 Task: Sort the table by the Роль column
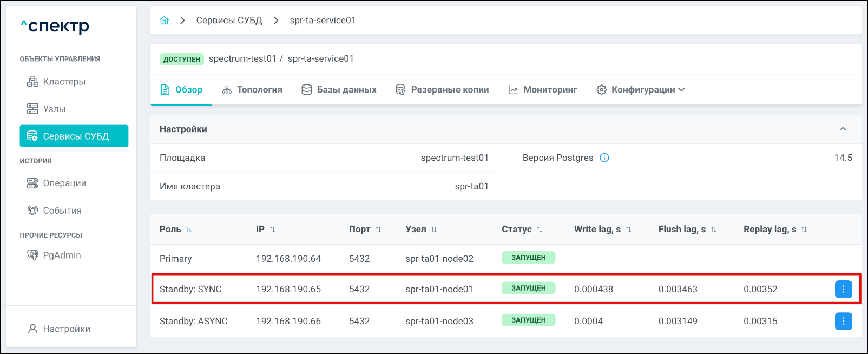tap(189, 230)
